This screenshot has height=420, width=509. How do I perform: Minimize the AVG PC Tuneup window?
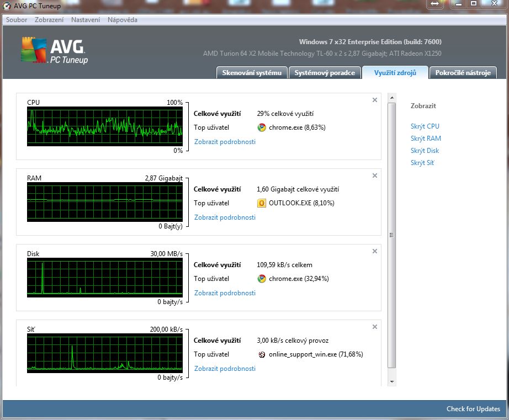(458, 4)
